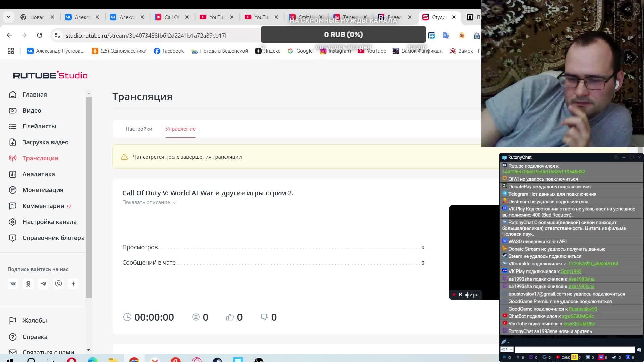
Task: Click the address bar URL
Action: (146, 35)
